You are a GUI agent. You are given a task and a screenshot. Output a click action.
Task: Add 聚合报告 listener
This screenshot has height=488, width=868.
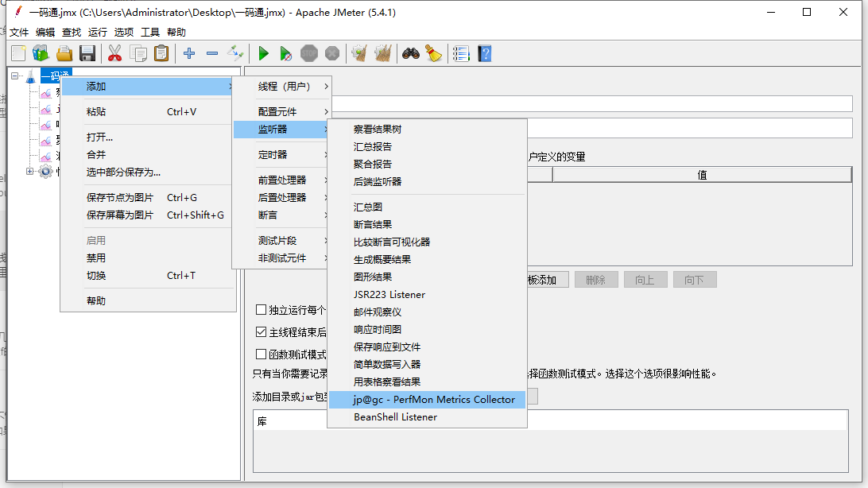point(427,165)
